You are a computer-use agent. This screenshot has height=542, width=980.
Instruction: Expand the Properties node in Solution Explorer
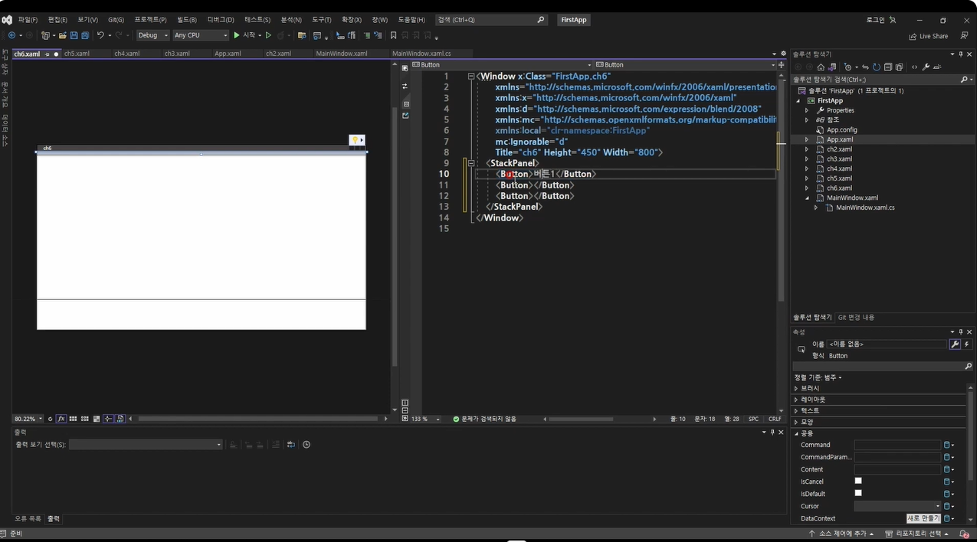[806, 110]
